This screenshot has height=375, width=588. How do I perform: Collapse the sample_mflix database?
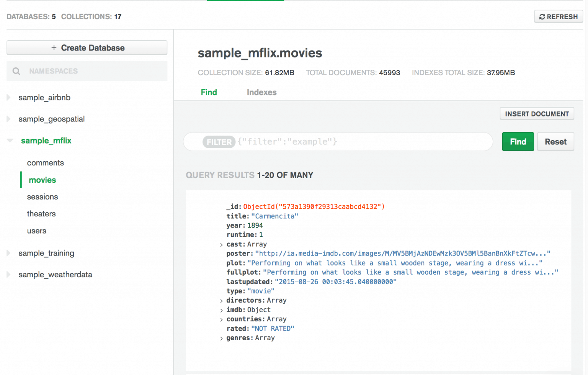10,141
